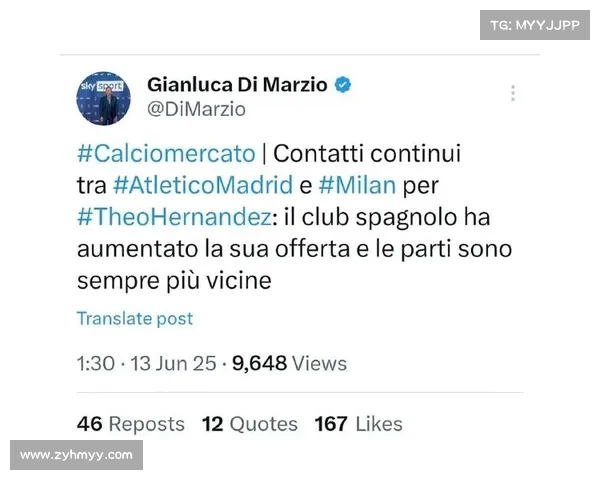Click the www.zyhmyy.com watermark link

(77, 455)
